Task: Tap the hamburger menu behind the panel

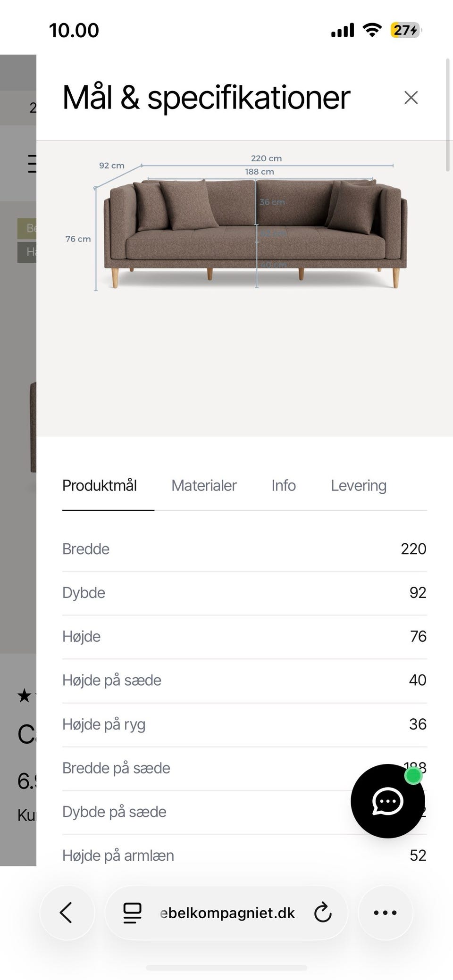Action: click(32, 164)
